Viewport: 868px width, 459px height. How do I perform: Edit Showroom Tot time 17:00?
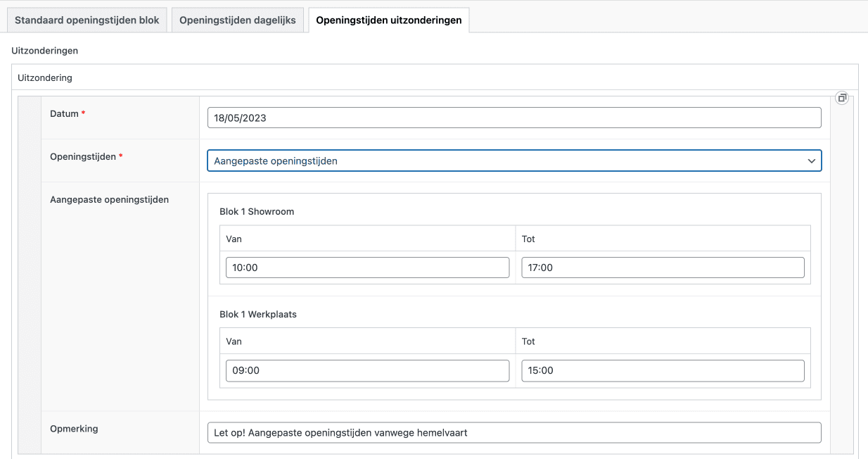pyautogui.click(x=663, y=268)
